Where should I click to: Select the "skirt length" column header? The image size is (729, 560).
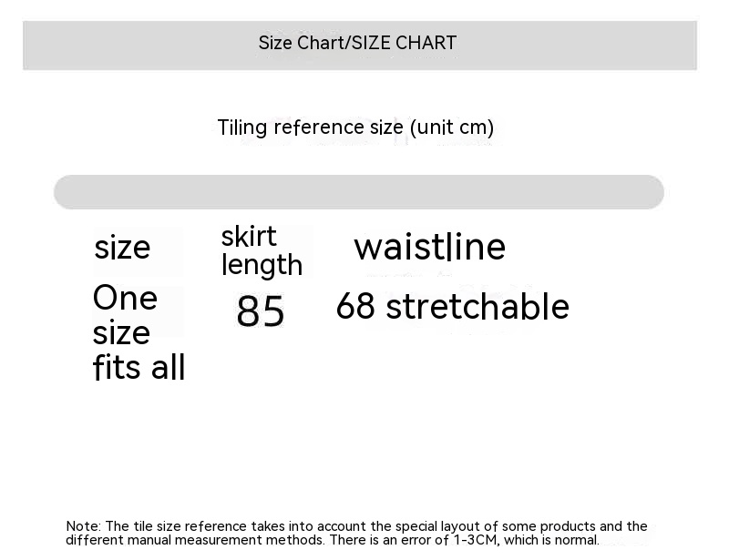(x=262, y=250)
